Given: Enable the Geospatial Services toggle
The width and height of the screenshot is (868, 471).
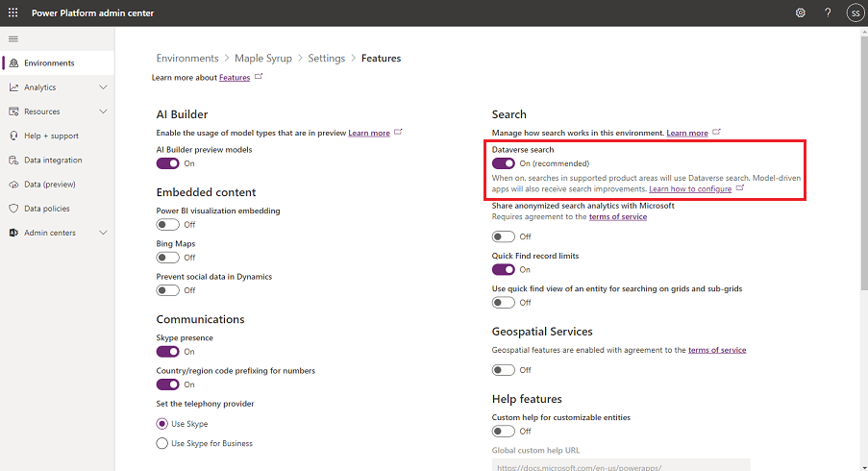Looking at the screenshot, I should point(503,370).
